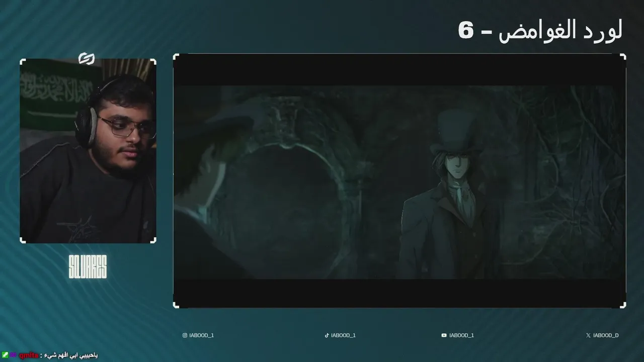Click the X logo beside IABOOD_D
The width and height of the screenshot is (644, 362).
(588, 335)
